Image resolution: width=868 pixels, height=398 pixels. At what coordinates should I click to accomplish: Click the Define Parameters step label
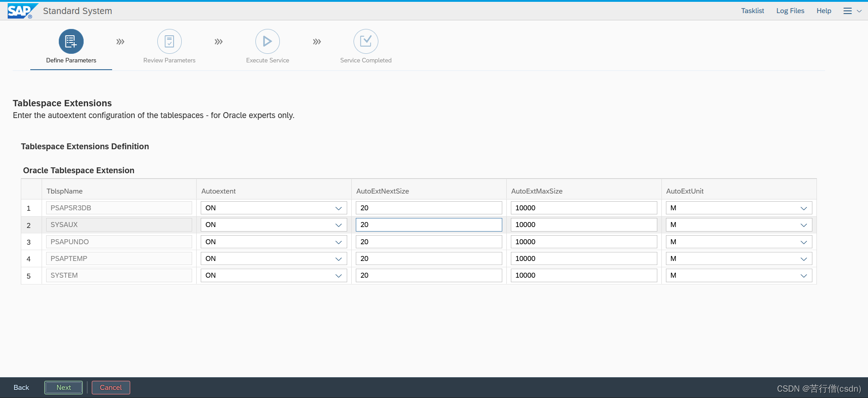[x=71, y=60]
